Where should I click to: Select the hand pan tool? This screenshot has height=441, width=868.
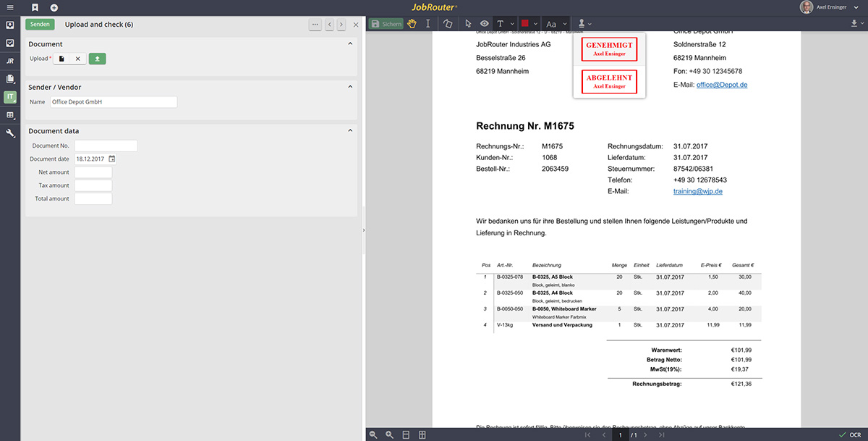pyautogui.click(x=412, y=24)
